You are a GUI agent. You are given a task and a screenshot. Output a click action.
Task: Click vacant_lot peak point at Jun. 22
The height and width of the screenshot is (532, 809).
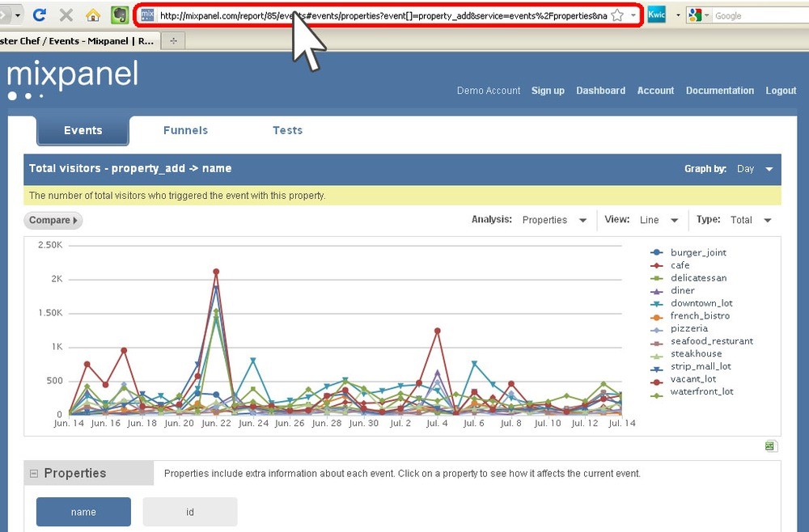[216, 272]
